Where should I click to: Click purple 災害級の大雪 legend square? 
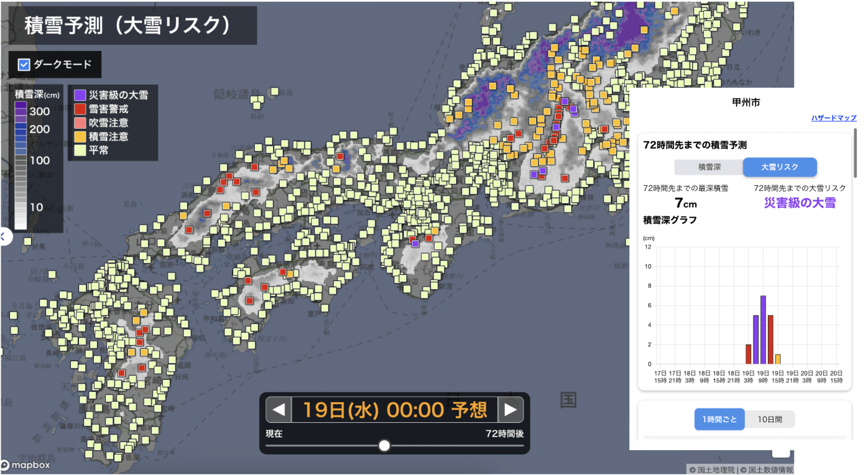[x=80, y=95]
